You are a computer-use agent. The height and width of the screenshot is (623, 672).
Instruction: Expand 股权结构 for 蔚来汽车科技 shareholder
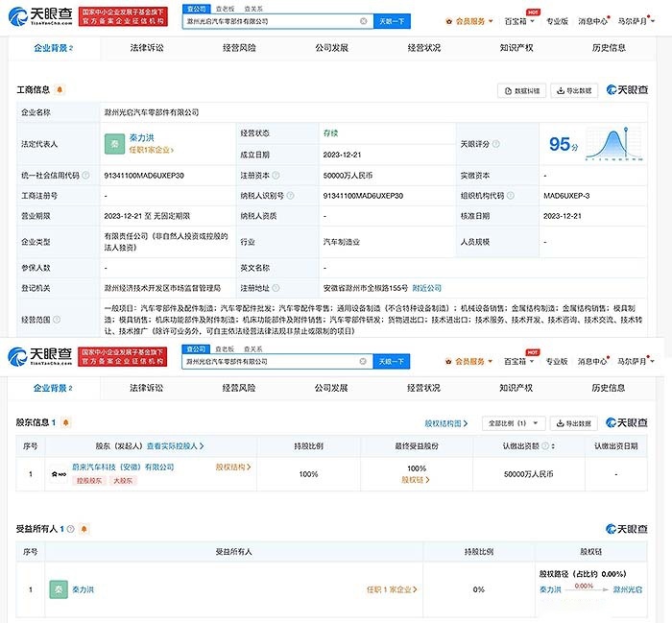(x=232, y=467)
